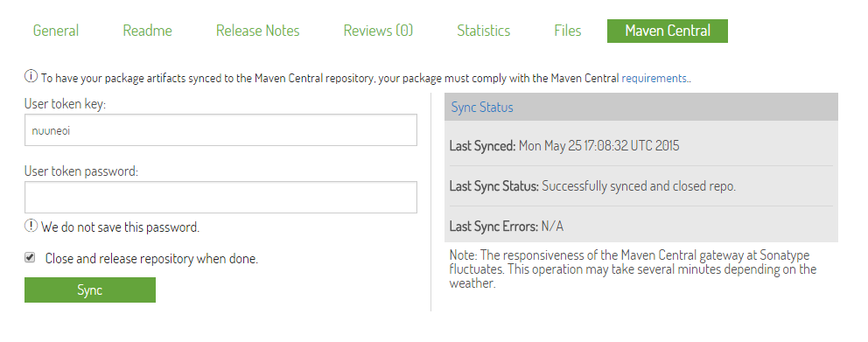Click the 'We do not save this password.' note
The height and width of the screenshot is (342, 868).
click(120, 227)
